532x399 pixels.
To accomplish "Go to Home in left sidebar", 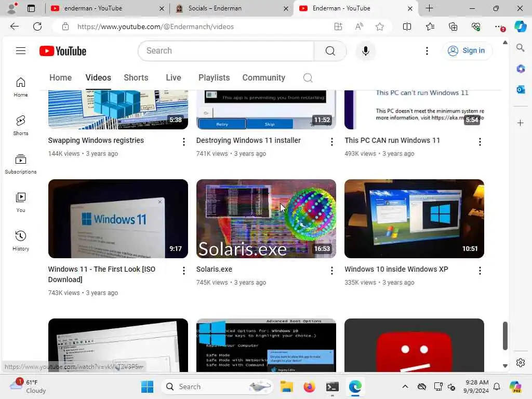I will (21, 87).
